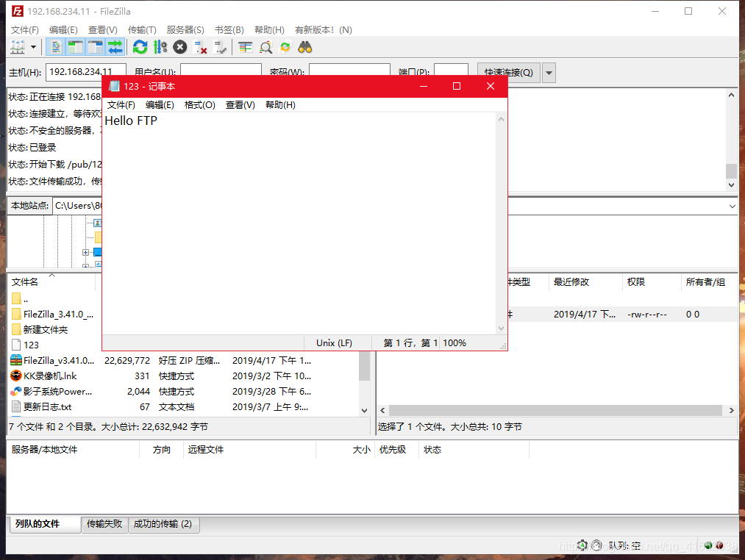The image size is (745, 560).
Task: Expand the blue folder tree node
Action: click(85, 252)
